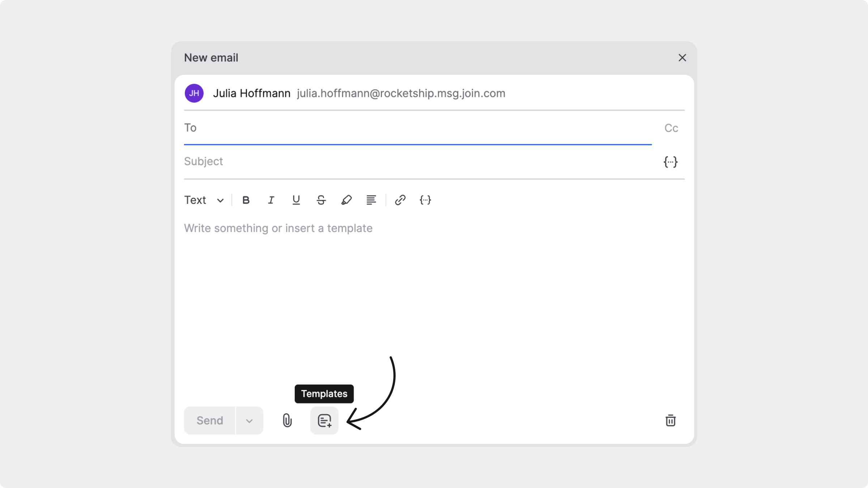Toggle underline formatting
Image resolution: width=868 pixels, height=488 pixels.
(x=296, y=200)
